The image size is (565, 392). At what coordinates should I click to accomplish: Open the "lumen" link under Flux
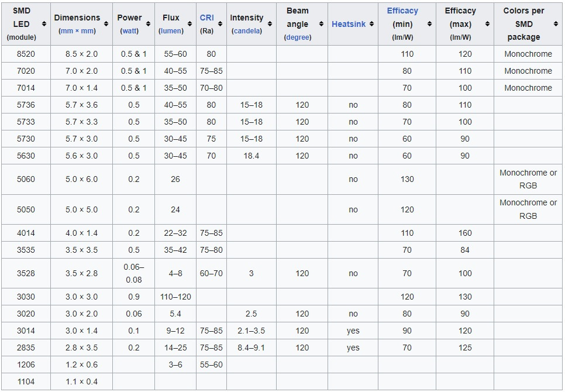click(x=171, y=30)
